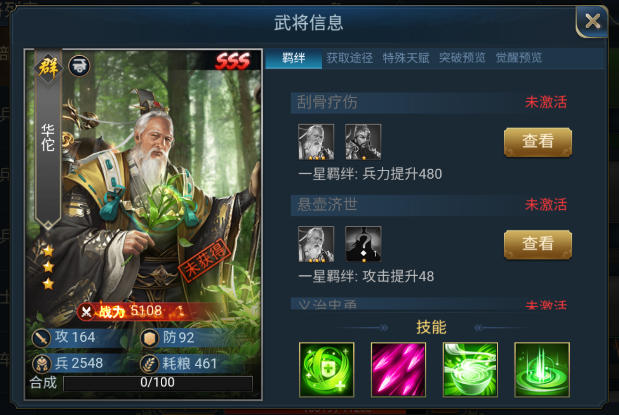Tap the shield defense stat icon
This screenshot has height=415, width=619.
click(150, 338)
